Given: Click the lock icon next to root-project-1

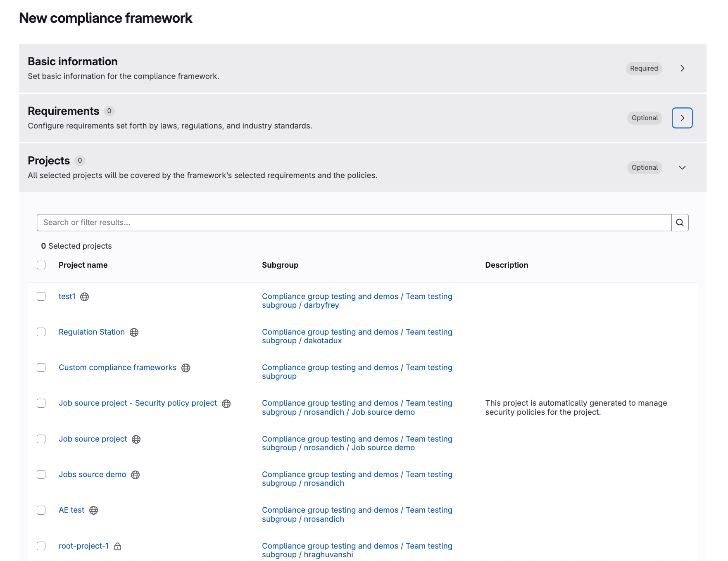Looking at the screenshot, I should click(x=118, y=546).
